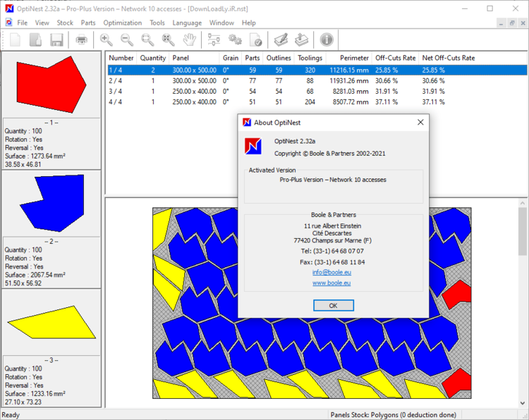Click the Zoom Out magnifier icon
Viewport: 529px width, 420px height.
[127, 40]
